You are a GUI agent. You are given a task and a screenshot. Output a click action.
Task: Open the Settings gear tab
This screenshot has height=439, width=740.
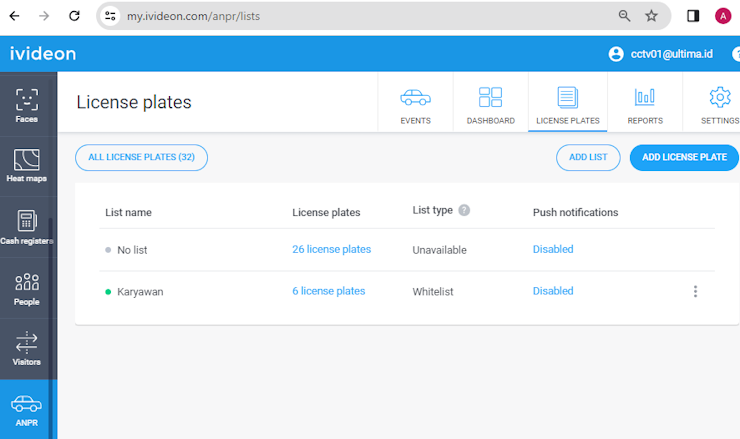click(720, 105)
